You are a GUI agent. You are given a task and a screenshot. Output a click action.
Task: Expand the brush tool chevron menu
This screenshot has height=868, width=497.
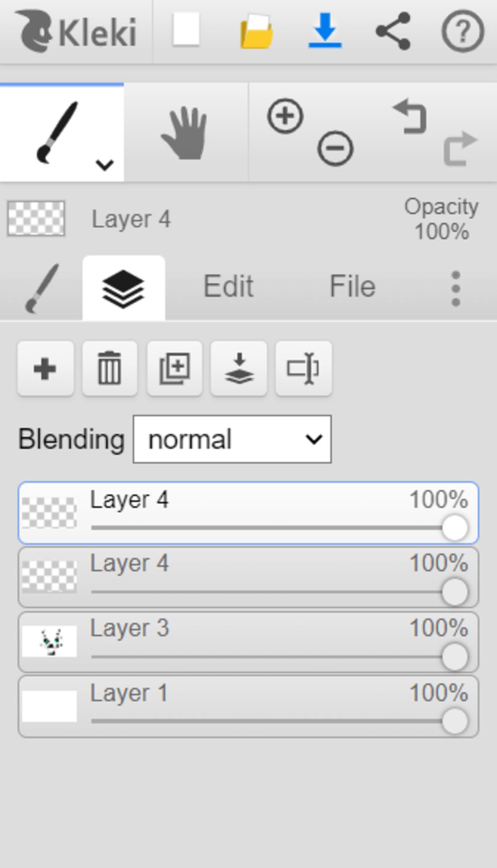tap(105, 165)
